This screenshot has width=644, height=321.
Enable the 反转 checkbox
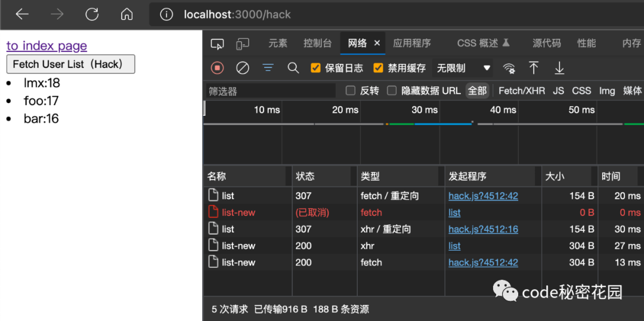(x=351, y=91)
